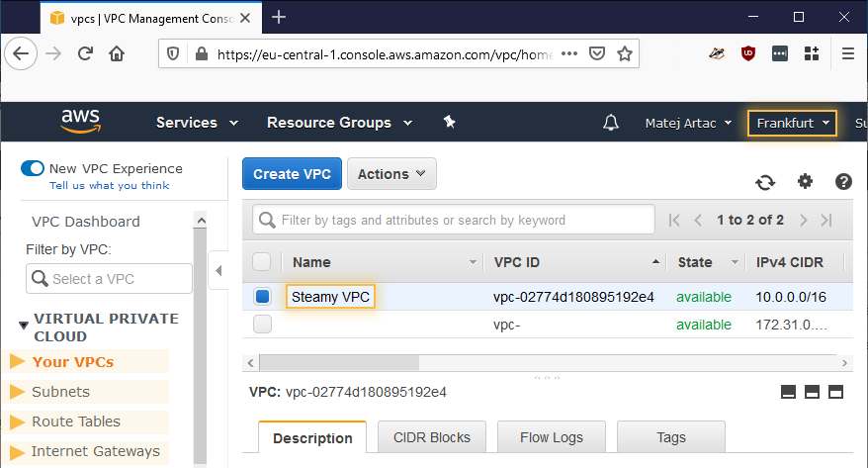Viewport: 868px width, 468px height.
Task: Click the browser address bar URL
Action: click(385, 54)
